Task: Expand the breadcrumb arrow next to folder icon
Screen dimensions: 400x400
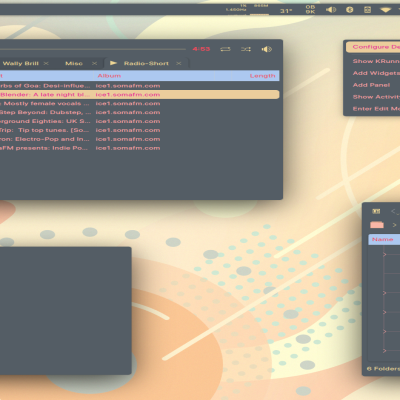Action: tap(394, 225)
